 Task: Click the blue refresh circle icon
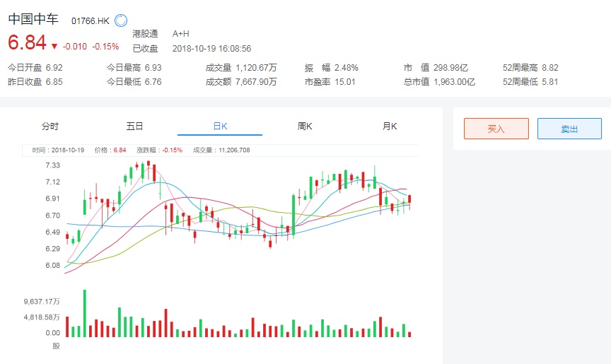120,20
